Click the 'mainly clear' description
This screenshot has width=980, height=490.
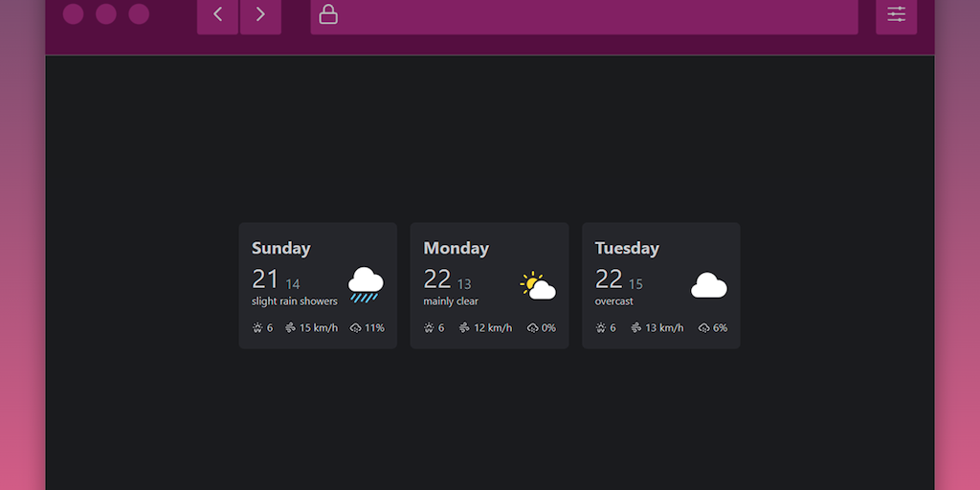point(451,301)
